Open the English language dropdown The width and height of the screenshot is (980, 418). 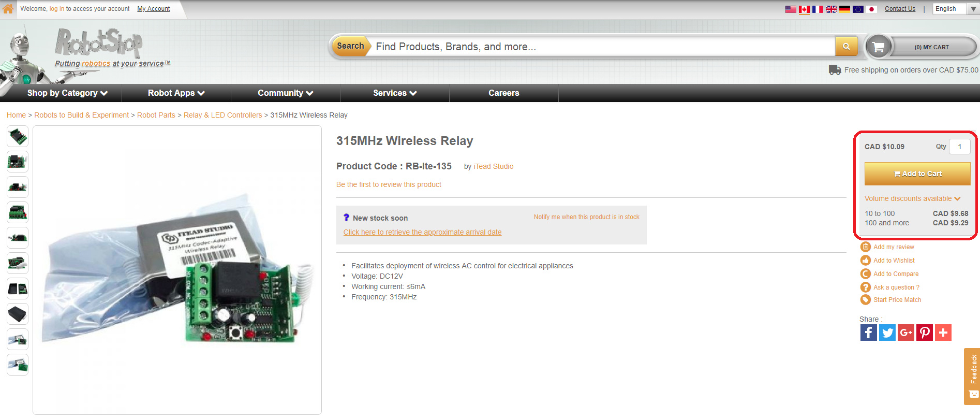point(956,9)
